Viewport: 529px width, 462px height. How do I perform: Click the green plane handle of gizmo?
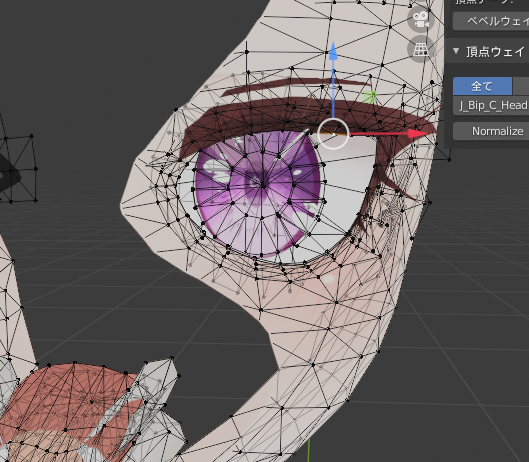pyautogui.click(x=370, y=97)
